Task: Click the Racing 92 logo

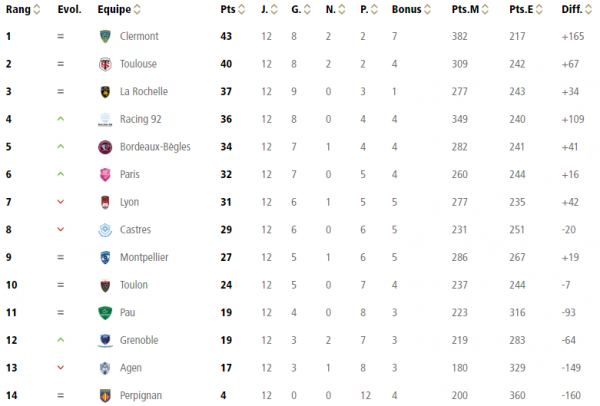Action: coord(105,119)
